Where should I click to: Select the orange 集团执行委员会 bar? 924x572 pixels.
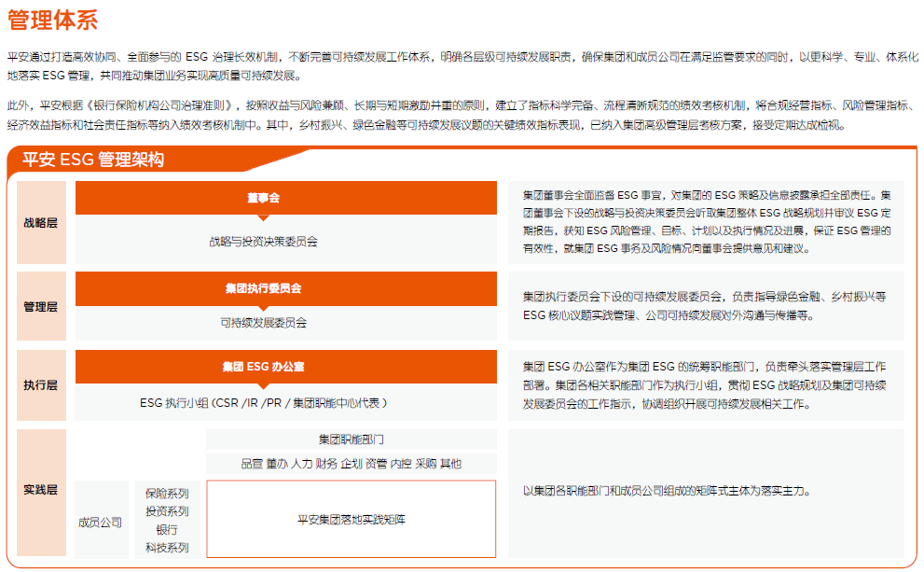[263, 288]
